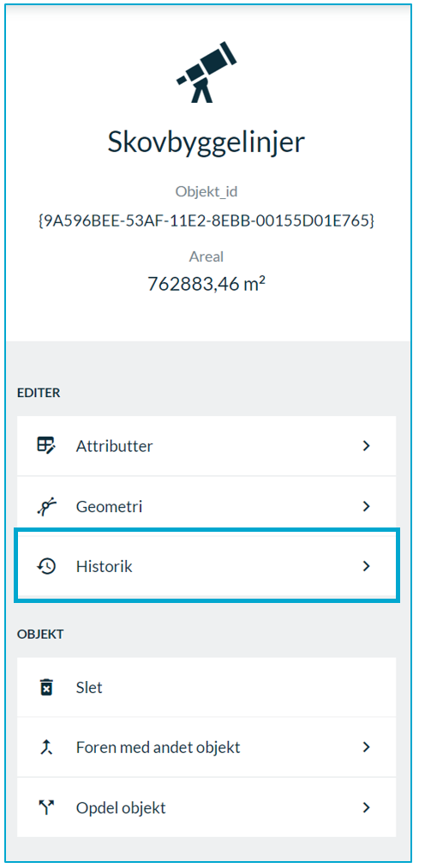Image resolution: width=425 pixels, height=868 pixels.
Task: Expand Geometri using its chevron arrow
Action: click(366, 506)
